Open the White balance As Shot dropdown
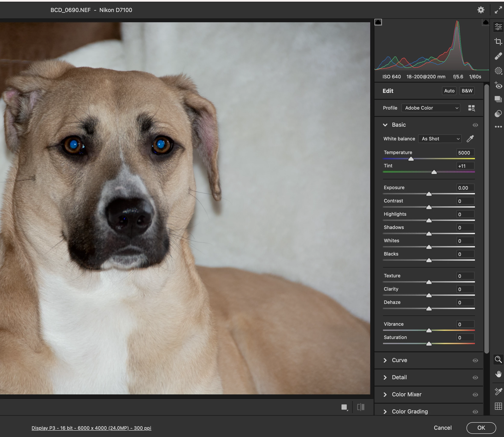This screenshot has width=504, height=437. (440, 139)
